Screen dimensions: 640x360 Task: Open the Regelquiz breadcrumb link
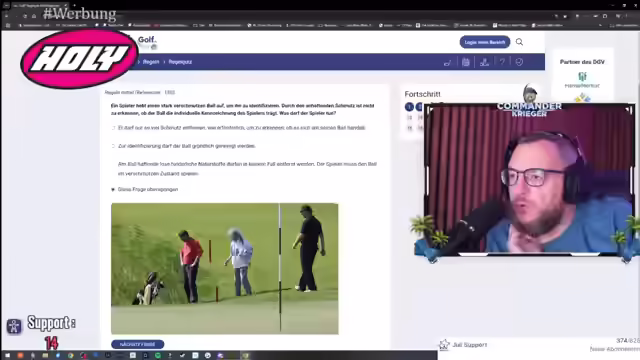[x=180, y=62]
